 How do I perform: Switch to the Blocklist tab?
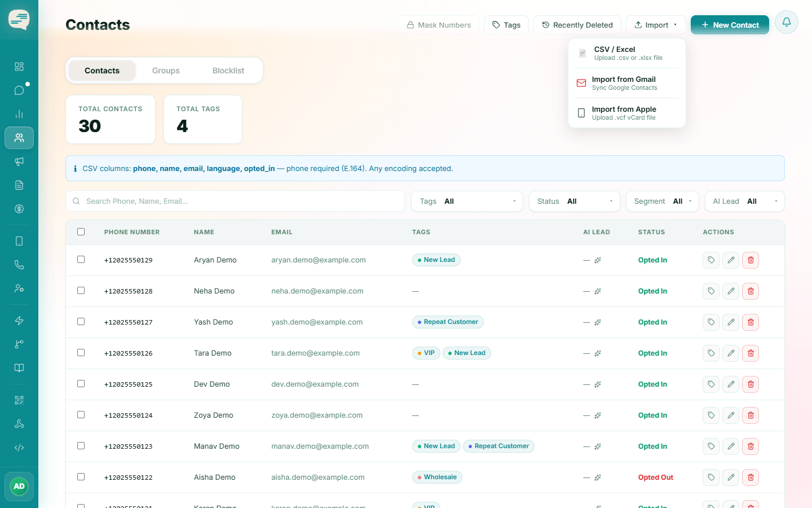(228, 71)
